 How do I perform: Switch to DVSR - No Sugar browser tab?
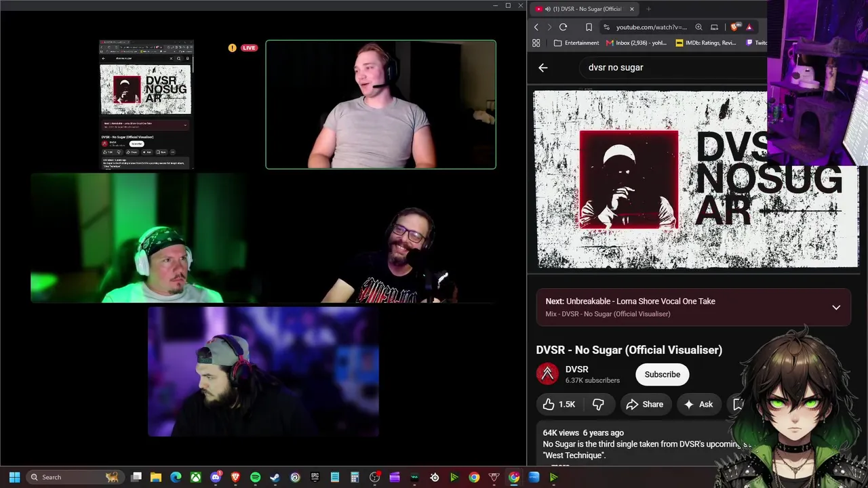pyautogui.click(x=586, y=9)
